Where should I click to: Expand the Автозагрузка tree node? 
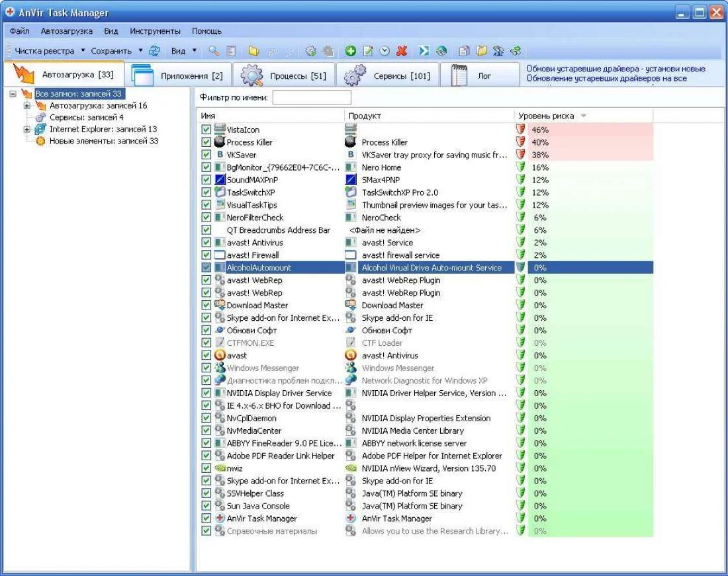click(27, 106)
